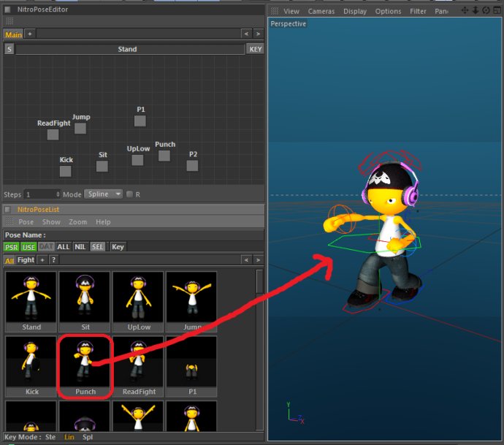Image resolution: width=504 pixels, height=445 pixels.
Task: Click the Sit pose node square
Action: (x=102, y=166)
